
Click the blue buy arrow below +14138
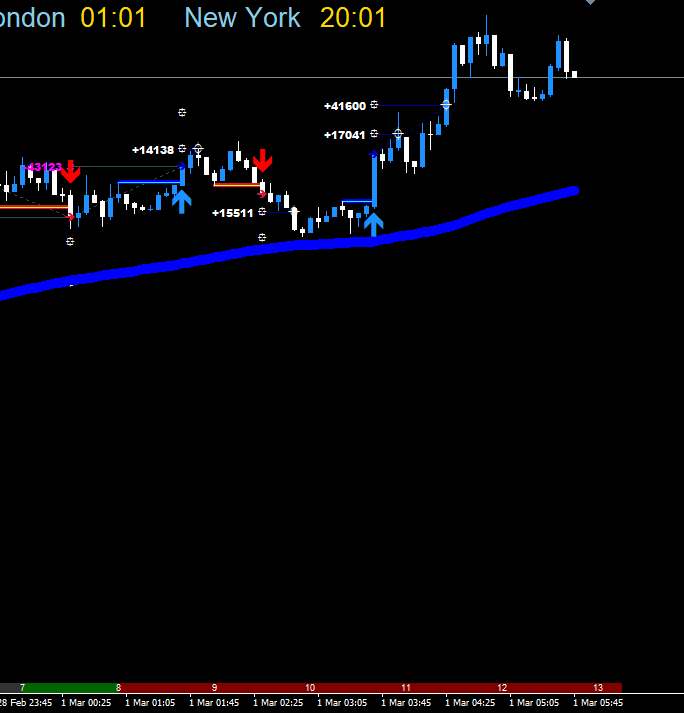click(181, 201)
